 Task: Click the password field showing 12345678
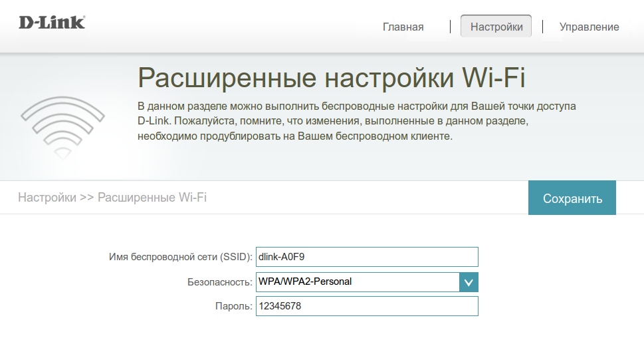point(366,306)
